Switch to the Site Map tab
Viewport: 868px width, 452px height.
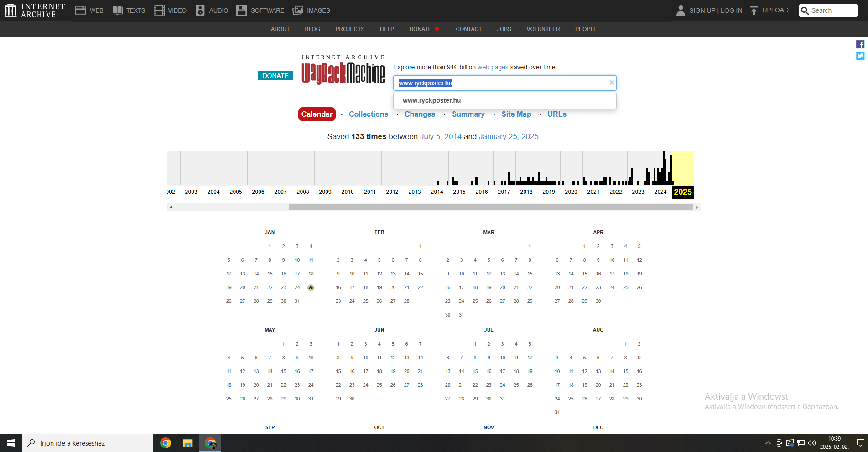pyautogui.click(x=516, y=114)
